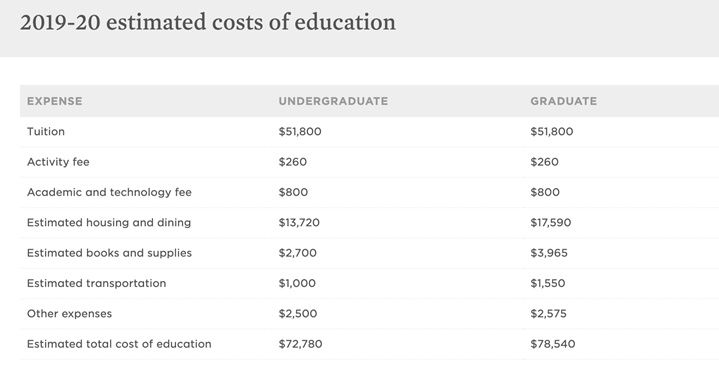Select the EXPENSE column header
The width and height of the screenshot is (719, 378).
point(55,101)
